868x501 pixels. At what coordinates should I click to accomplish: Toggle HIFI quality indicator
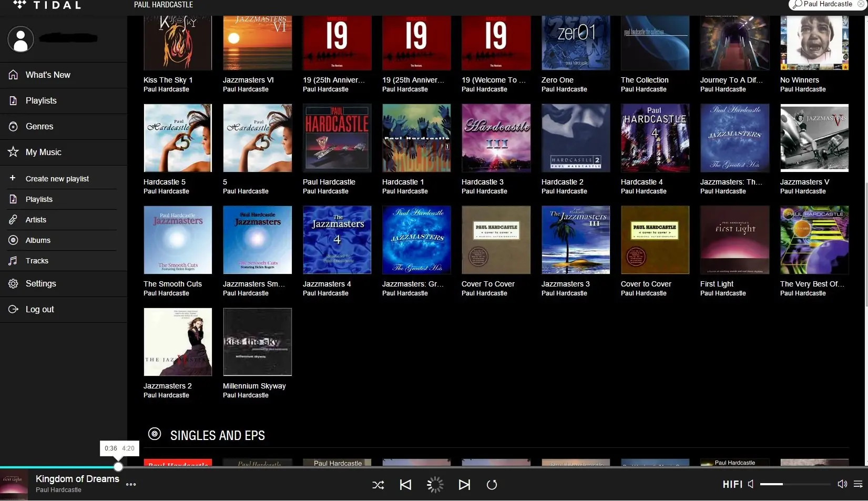click(x=732, y=485)
